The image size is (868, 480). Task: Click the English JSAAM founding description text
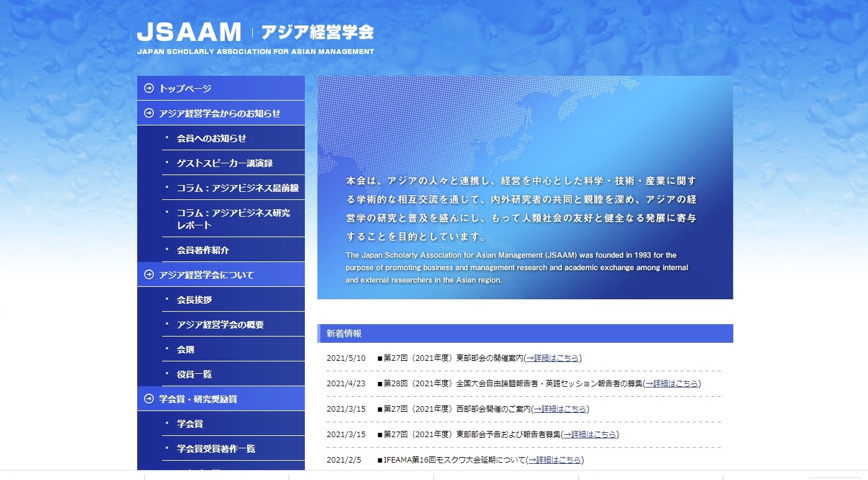[x=517, y=268]
